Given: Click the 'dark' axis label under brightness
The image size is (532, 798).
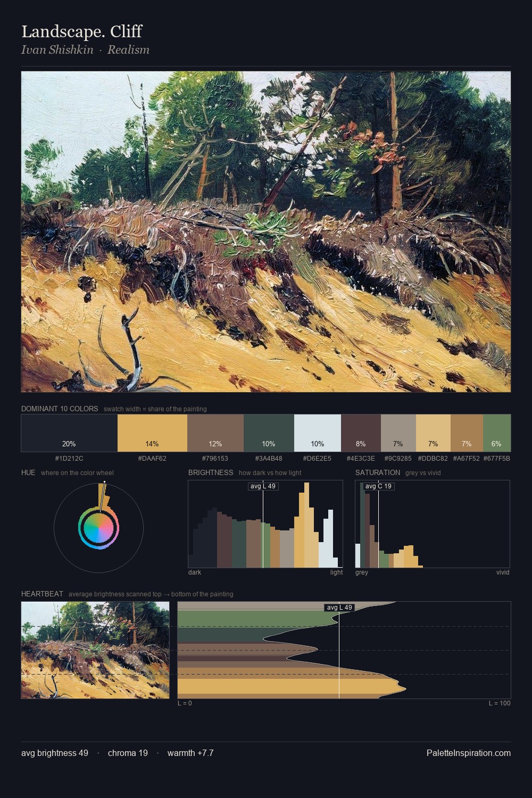Looking at the screenshot, I should pyautogui.click(x=195, y=572).
